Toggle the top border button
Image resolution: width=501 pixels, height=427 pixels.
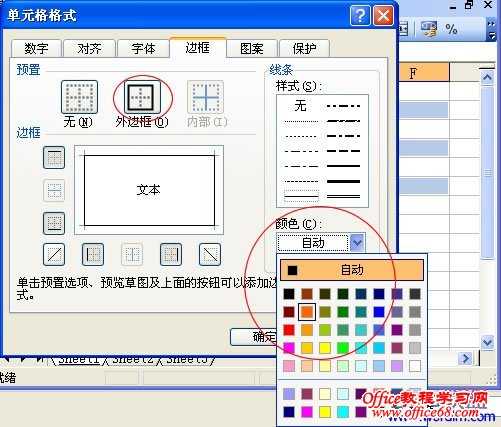click(x=54, y=157)
